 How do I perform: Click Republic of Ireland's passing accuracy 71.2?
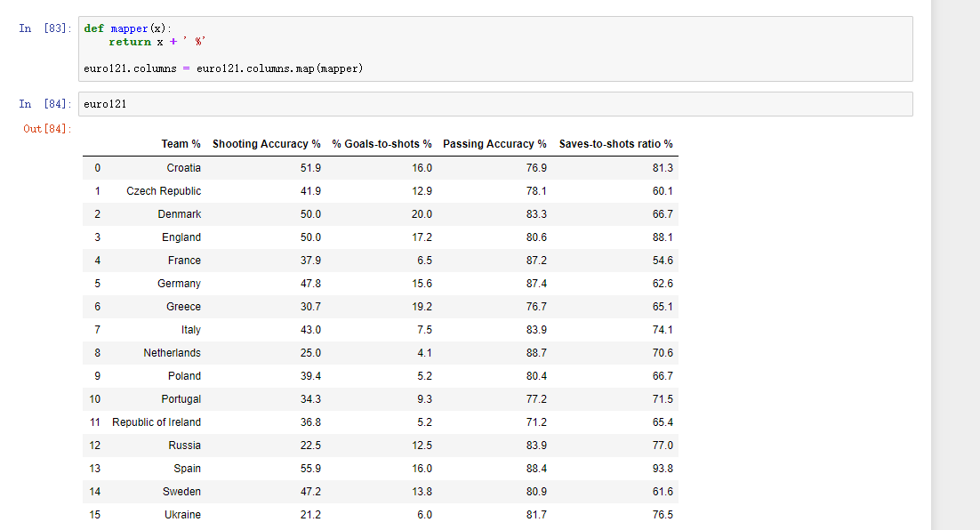536,422
